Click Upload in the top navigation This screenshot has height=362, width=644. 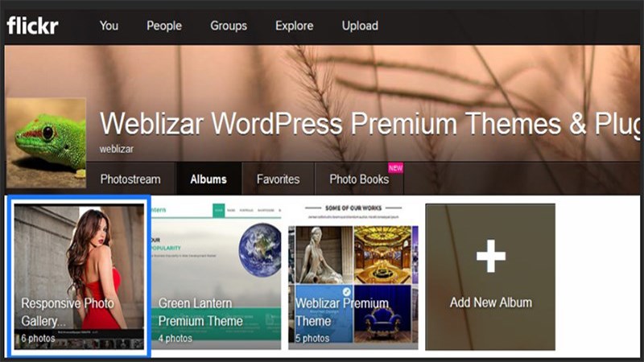coord(360,26)
